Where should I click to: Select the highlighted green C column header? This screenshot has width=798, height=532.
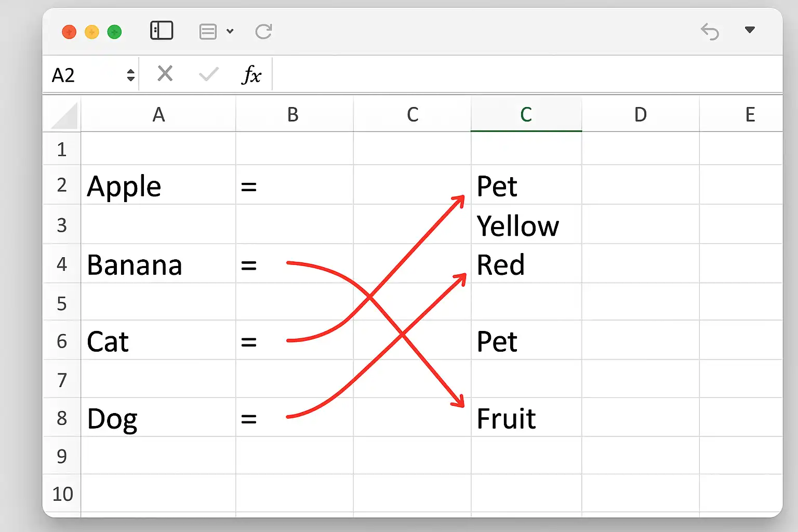click(526, 114)
